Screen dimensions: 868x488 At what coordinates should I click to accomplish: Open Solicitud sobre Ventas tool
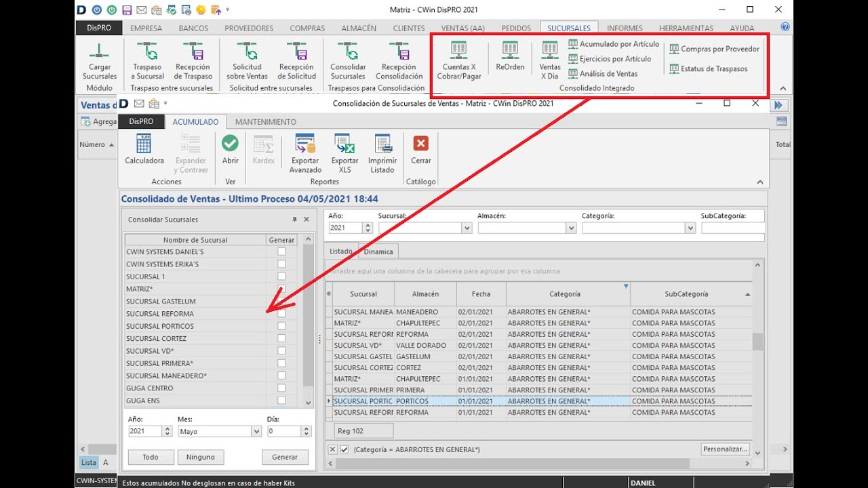[247, 60]
